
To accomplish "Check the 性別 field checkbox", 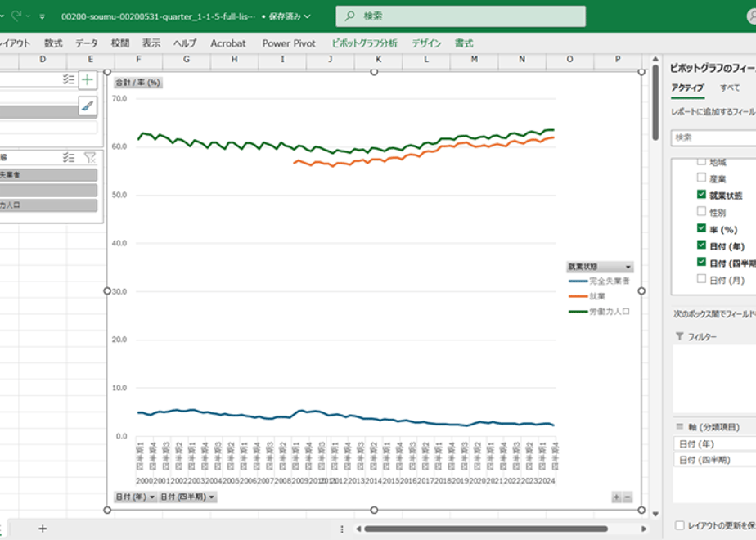I will (x=701, y=211).
